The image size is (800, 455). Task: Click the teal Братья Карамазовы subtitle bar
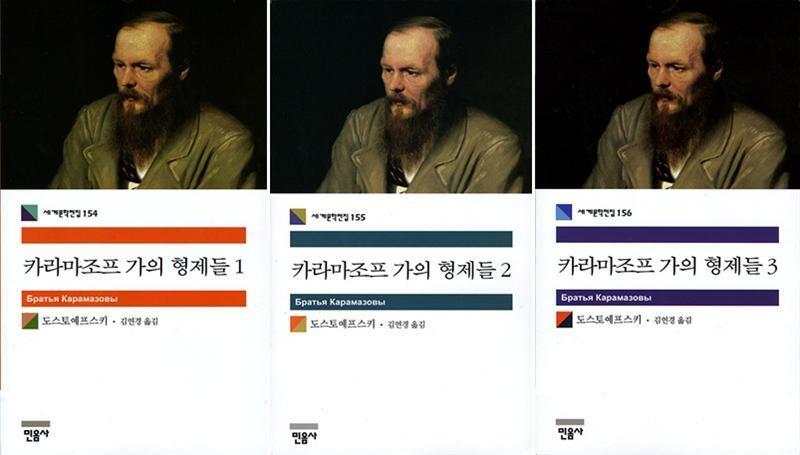point(401,302)
